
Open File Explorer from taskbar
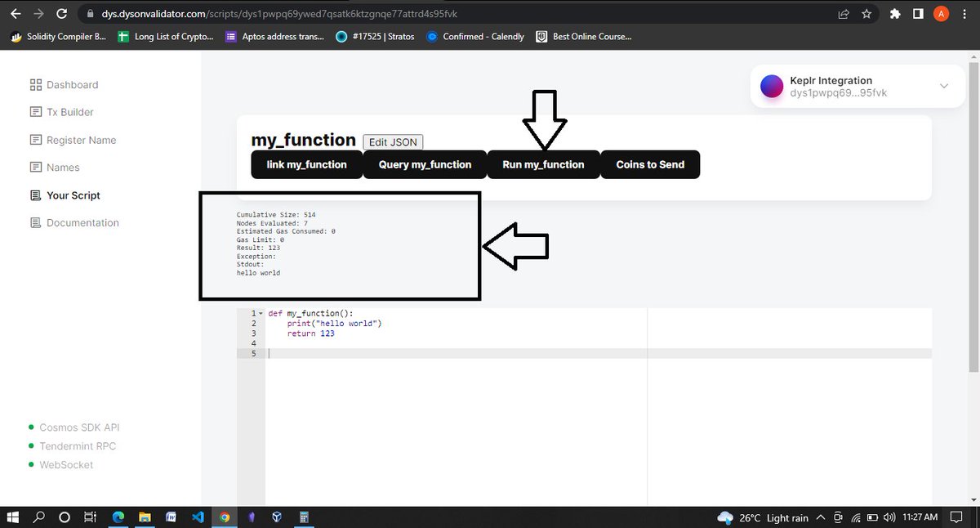(145, 517)
